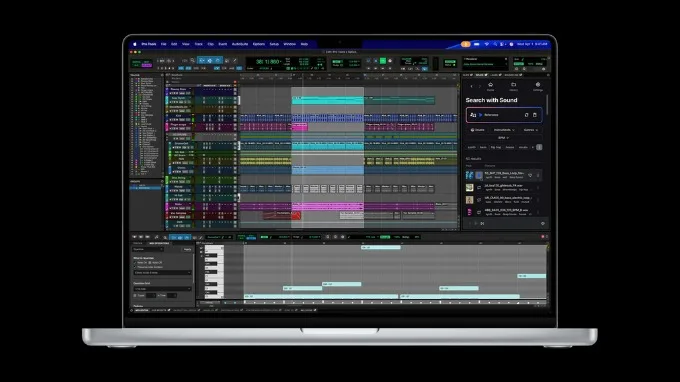The image size is (680, 382).
Task: Enable the Tuplet checkbox
Action: click(135, 295)
